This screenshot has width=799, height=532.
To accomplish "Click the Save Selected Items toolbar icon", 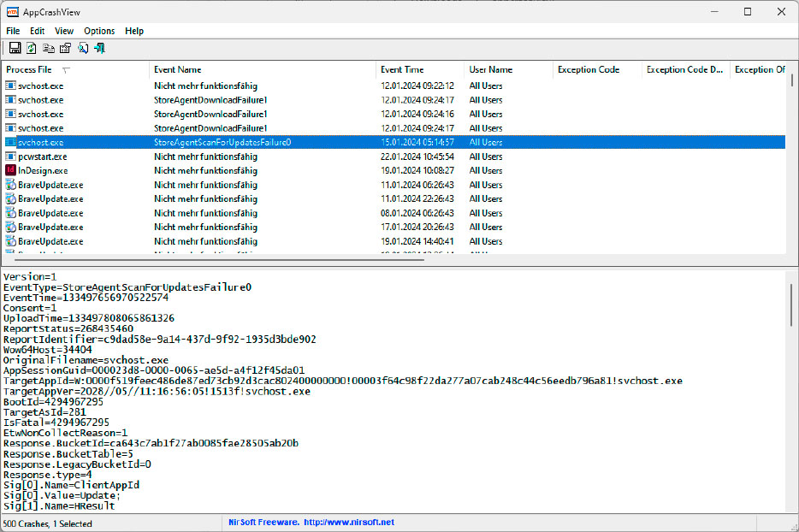I will (x=15, y=48).
